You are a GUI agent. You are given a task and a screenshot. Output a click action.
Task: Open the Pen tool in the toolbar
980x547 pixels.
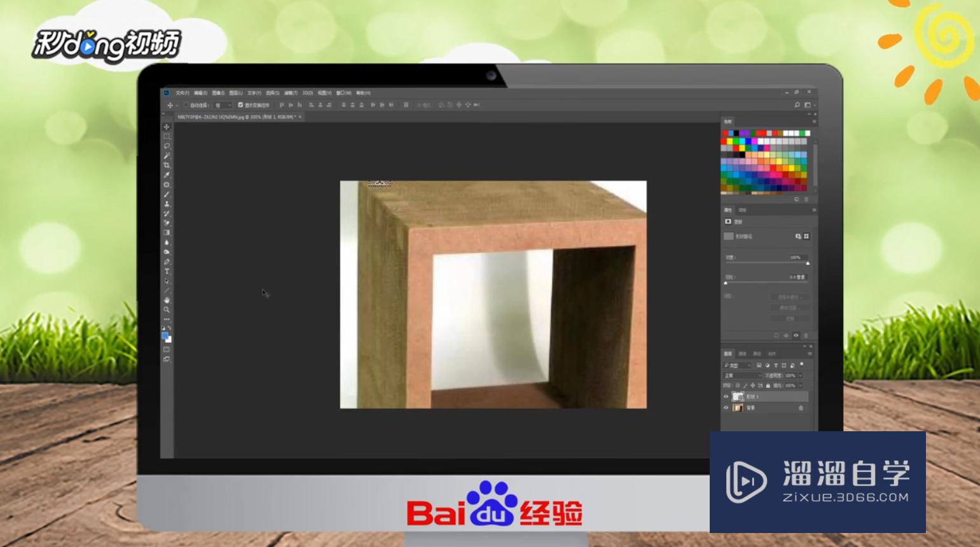tap(167, 261)
